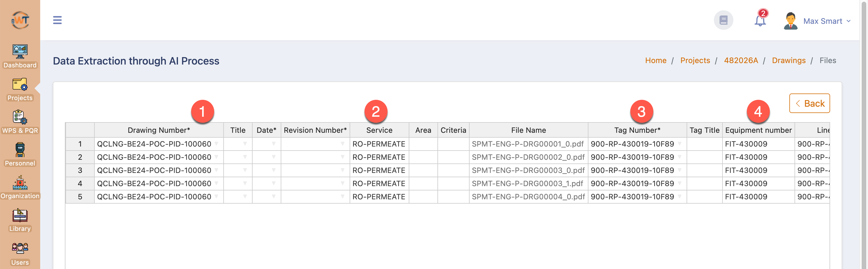Select row 4 header number
Viewport: 868px width, 269px height.
[x=80, y=184]
